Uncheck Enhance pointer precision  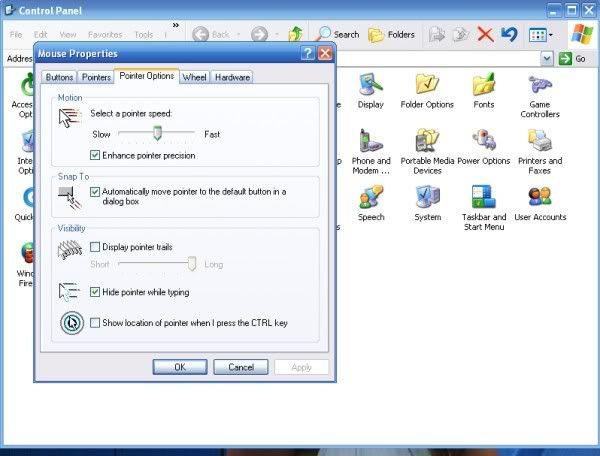pyautogui.click(x=95, y=155)
